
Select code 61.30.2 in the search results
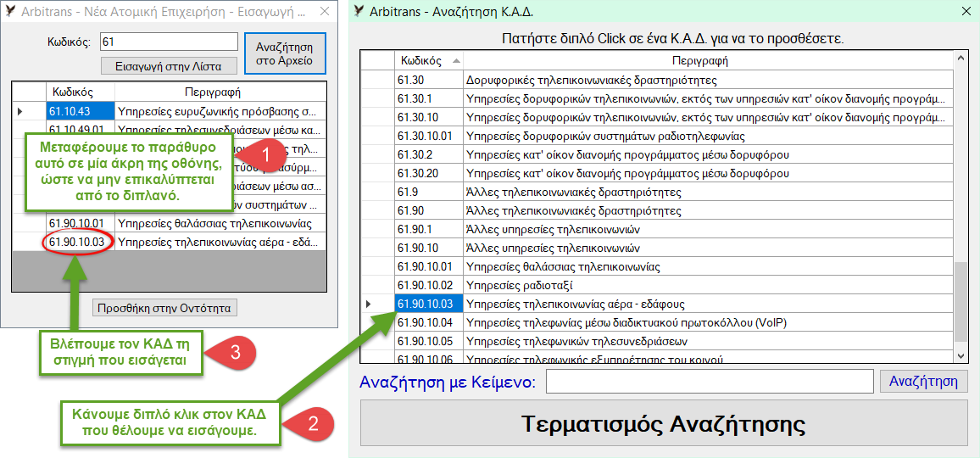[429, 154]
